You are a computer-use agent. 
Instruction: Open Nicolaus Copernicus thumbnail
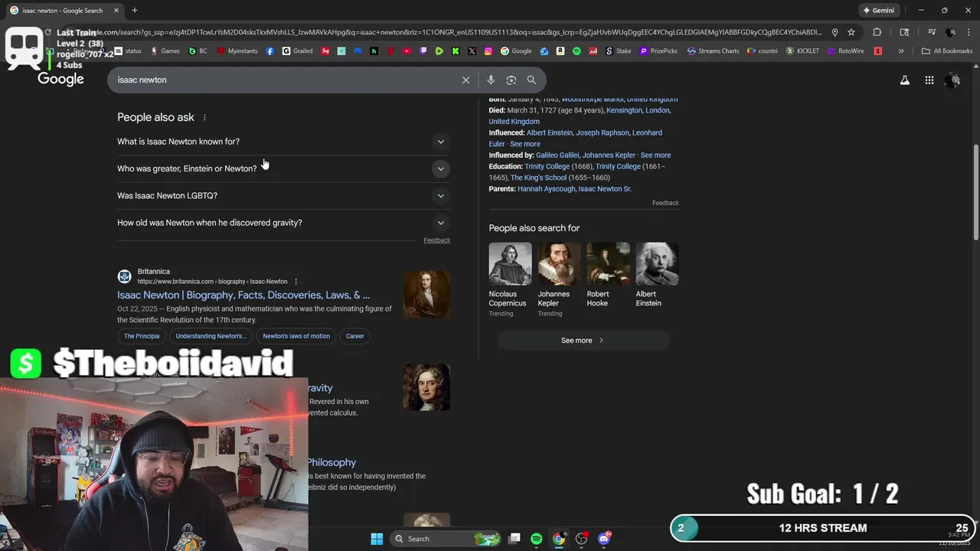510,264
